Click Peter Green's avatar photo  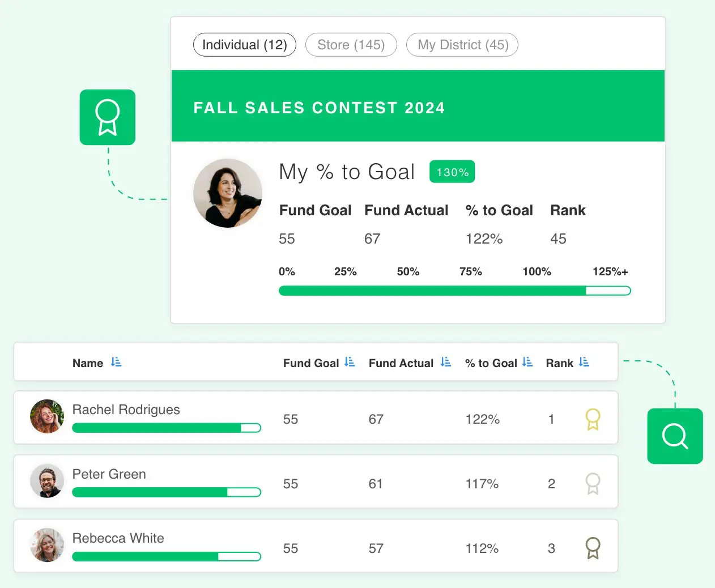[x=47, y=481]
